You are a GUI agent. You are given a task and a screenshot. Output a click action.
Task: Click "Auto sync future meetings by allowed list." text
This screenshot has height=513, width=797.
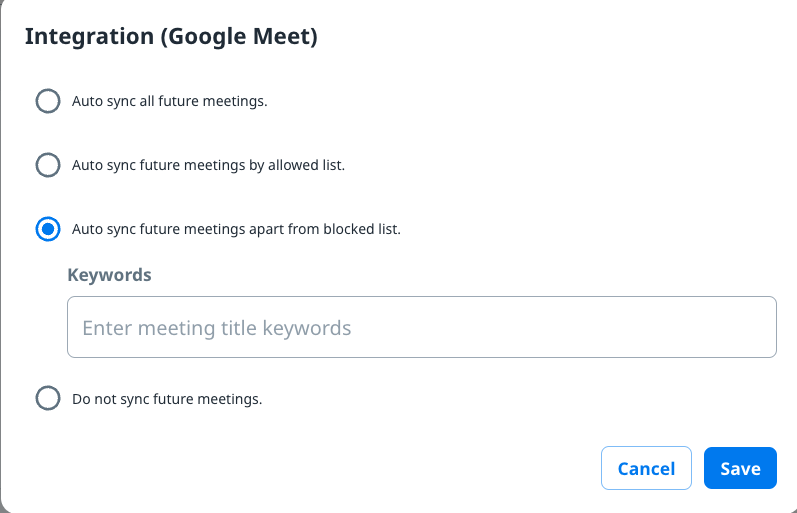point(208,165)
